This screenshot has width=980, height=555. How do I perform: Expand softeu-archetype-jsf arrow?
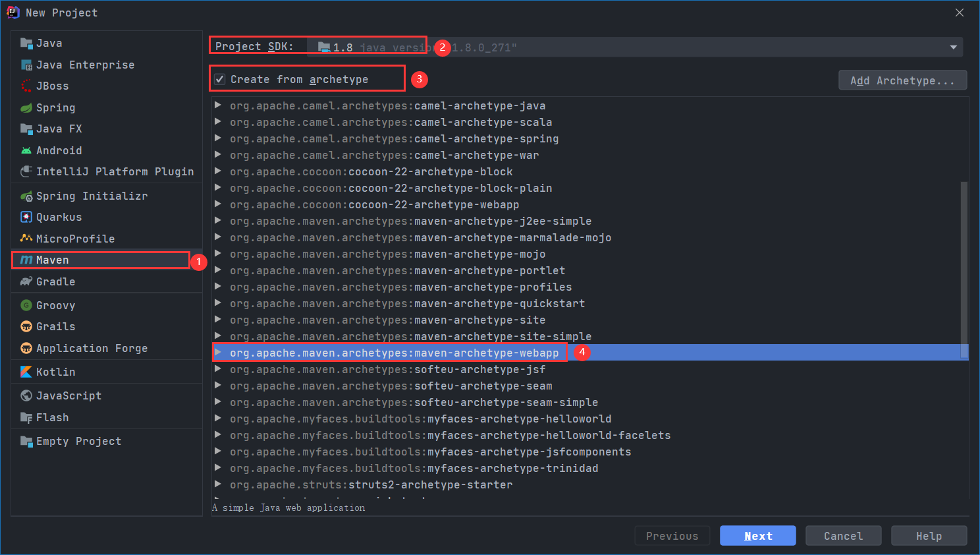[218, 369]
